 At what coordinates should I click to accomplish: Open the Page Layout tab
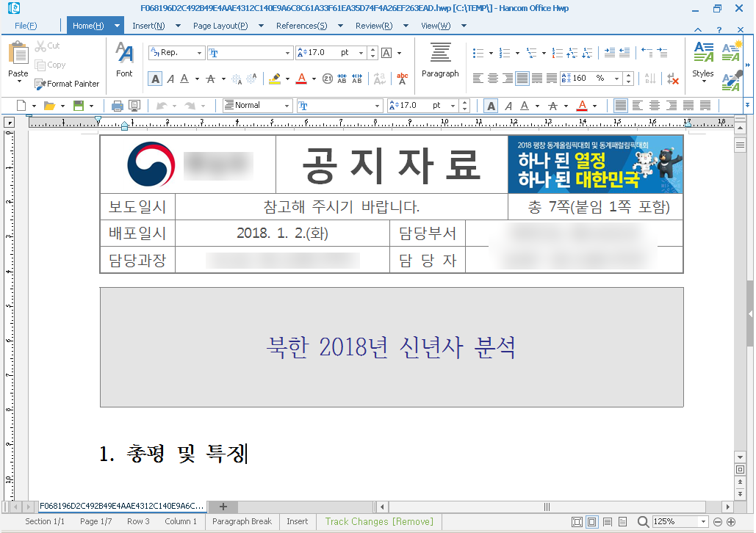220,26
